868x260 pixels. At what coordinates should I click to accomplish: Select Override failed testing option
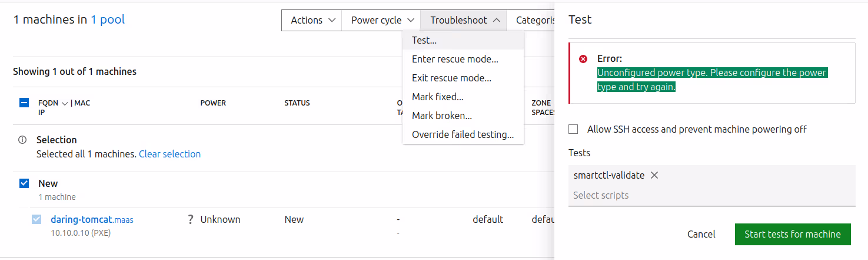(x=463, y=134)
